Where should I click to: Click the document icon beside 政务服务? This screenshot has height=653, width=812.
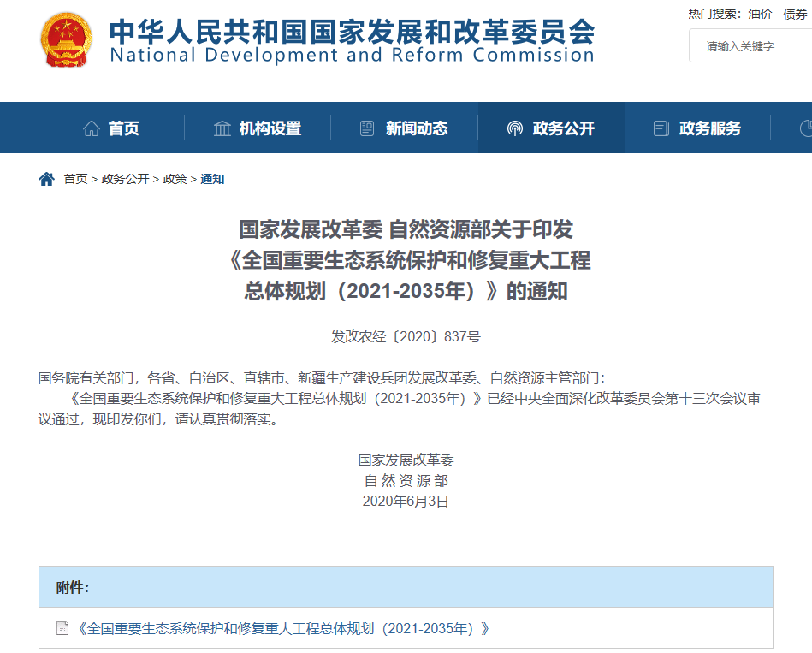click(x=661, y=128)
